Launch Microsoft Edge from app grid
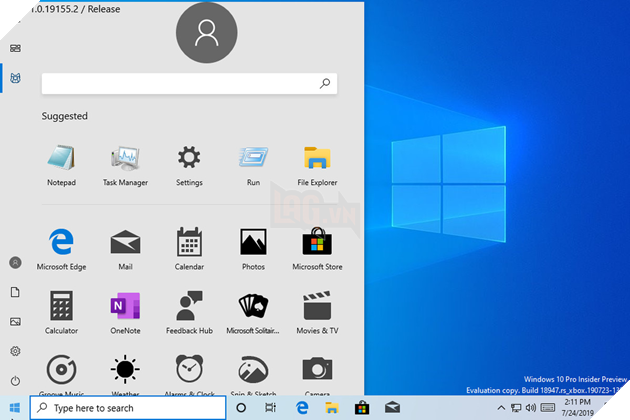 coord(61,249)
